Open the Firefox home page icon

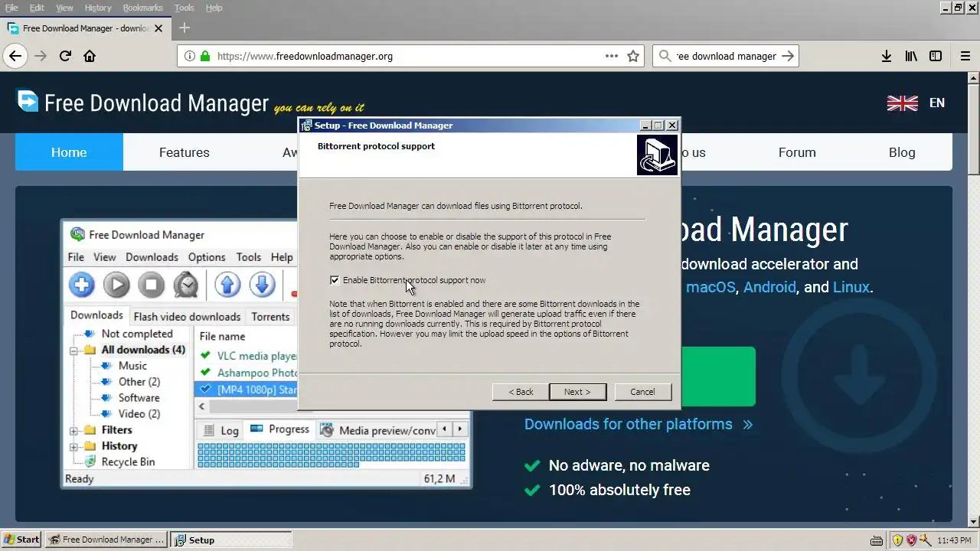[90, 56]
